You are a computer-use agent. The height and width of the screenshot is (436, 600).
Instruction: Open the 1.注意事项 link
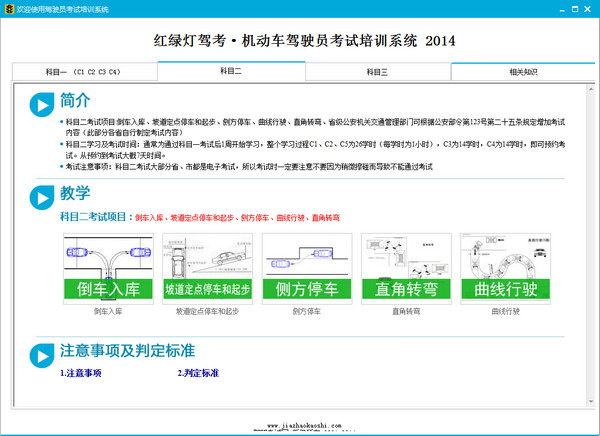pos(80,373)
